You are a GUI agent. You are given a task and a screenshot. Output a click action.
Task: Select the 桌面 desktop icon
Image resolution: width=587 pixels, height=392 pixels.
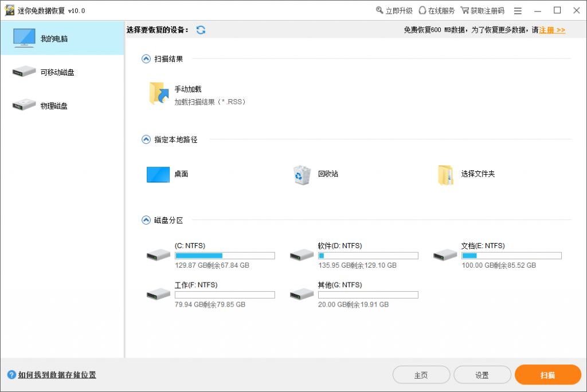[x=158, y=174]
